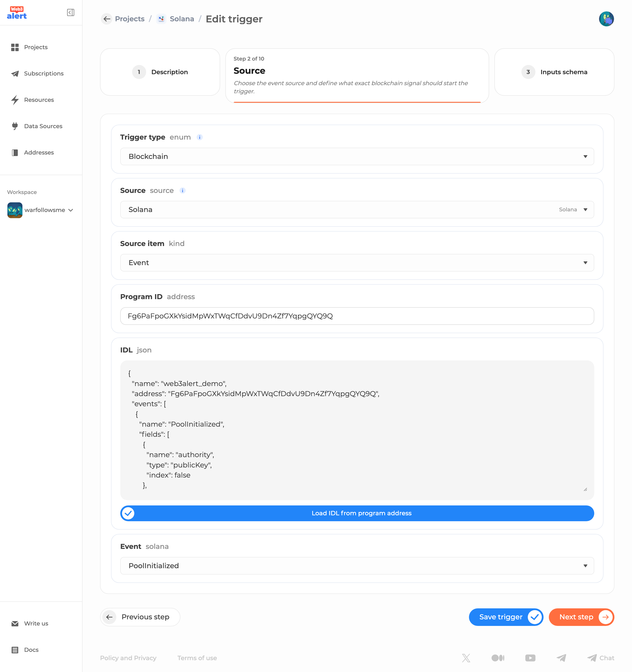Viewport: 632px width, 672px height.
Task: Click the Web3 alert logo
Action: click(x=17, y=13)
